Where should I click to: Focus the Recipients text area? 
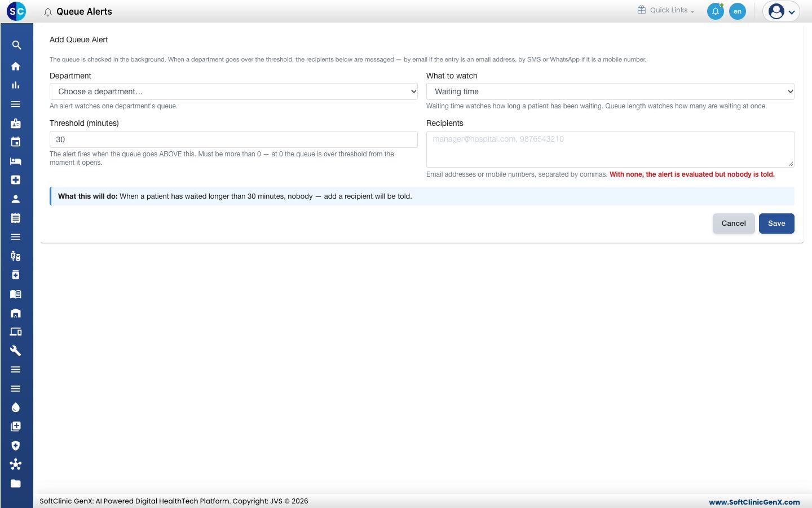tap(610, 149)
